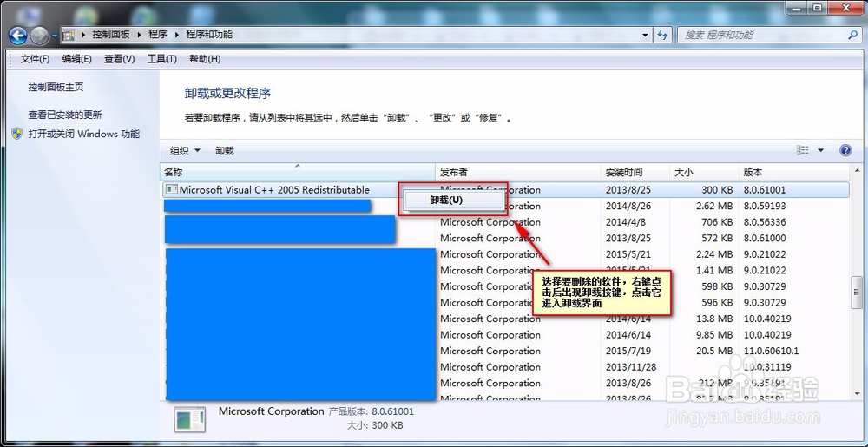Click the Forward navigation arrow
This screenshot has height=447, width=868.
coord(39,36)
